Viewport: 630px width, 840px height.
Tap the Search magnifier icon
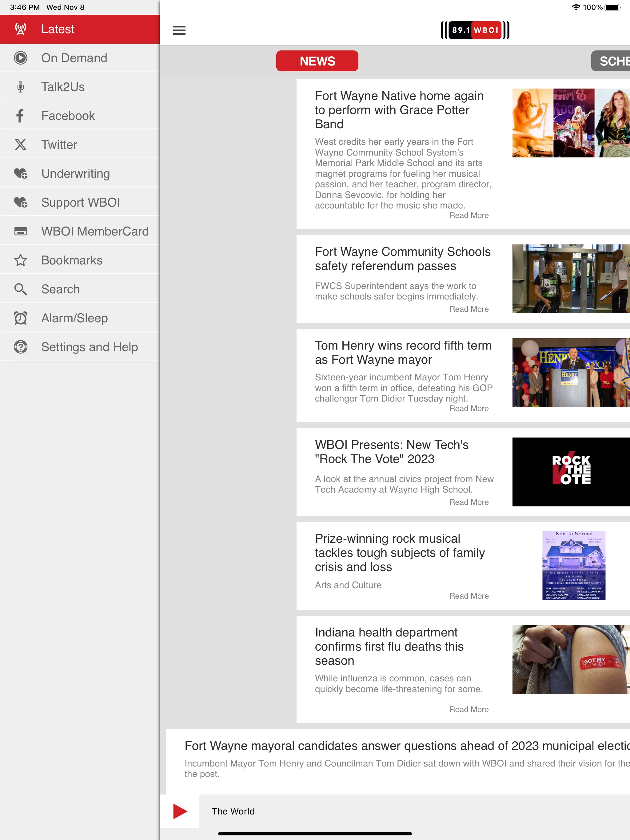[21, 289]
